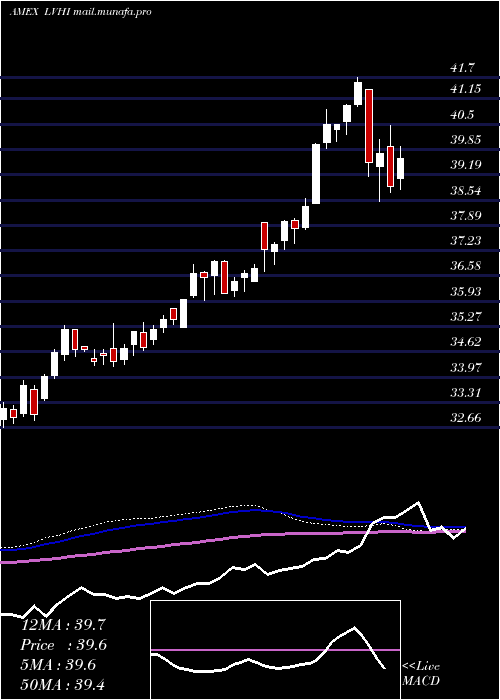This screenshot has height=700, width=500.
Task: Select the tallest red candlestick near the peak
Action: pos(369,126)
